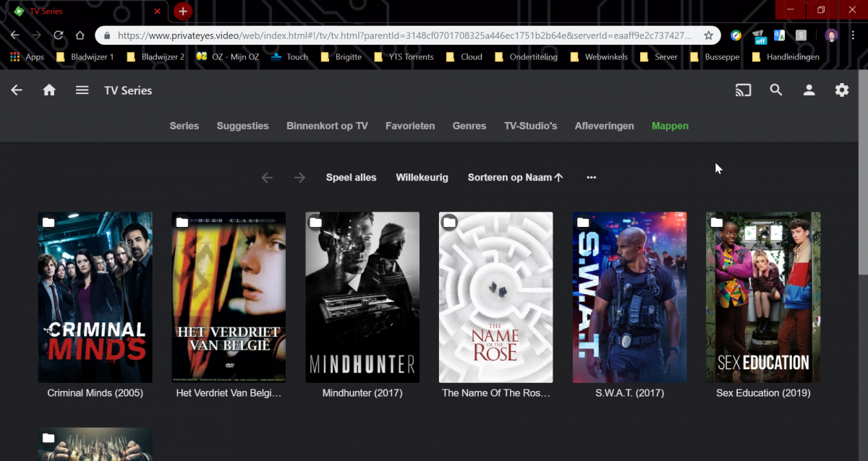Open the Webwinkels bookmark folder
The image size is (868, 461).
[x=598, y=57]
